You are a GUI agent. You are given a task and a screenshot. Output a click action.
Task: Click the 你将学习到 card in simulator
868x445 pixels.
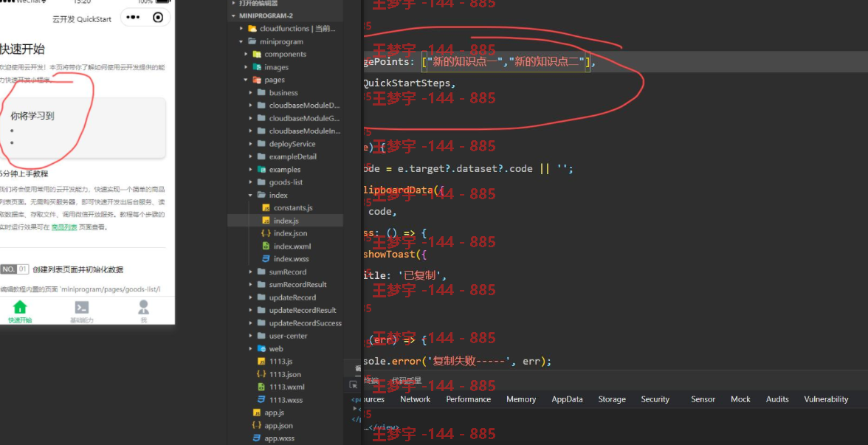tap(83, 128)
